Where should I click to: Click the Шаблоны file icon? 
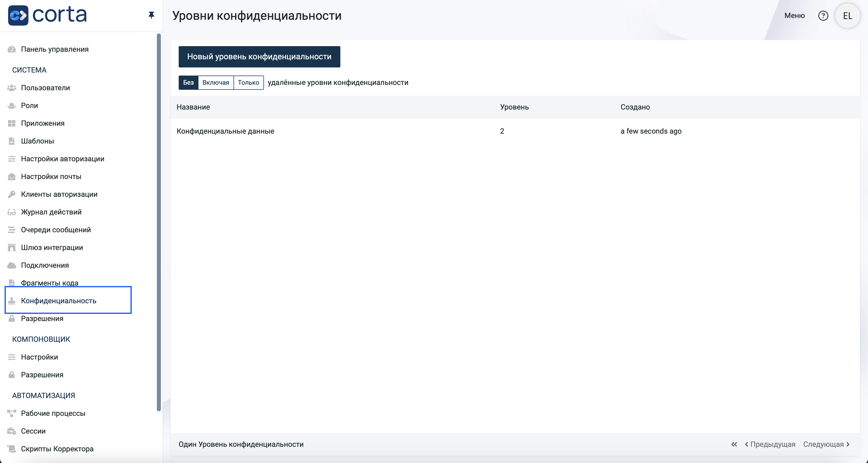click(x=12, y=141)
